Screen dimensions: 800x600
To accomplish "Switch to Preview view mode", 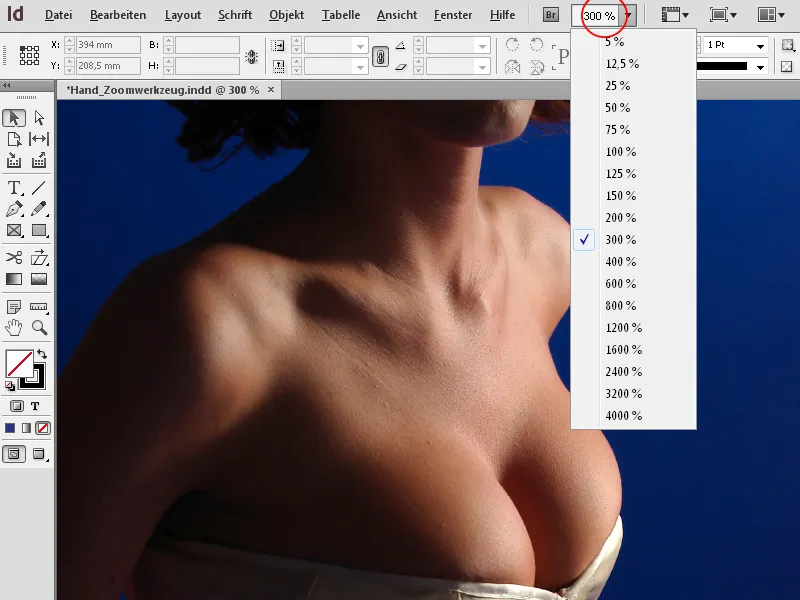I will click(x=39, y=454).
